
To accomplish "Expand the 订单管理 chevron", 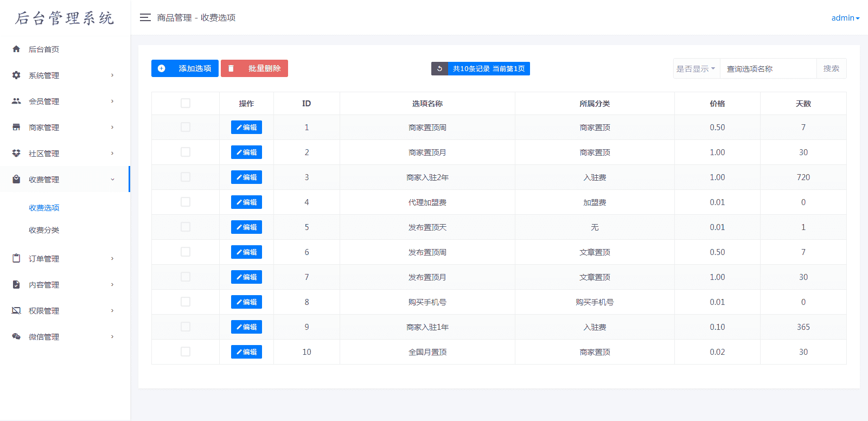I will [x=112, y=258].
